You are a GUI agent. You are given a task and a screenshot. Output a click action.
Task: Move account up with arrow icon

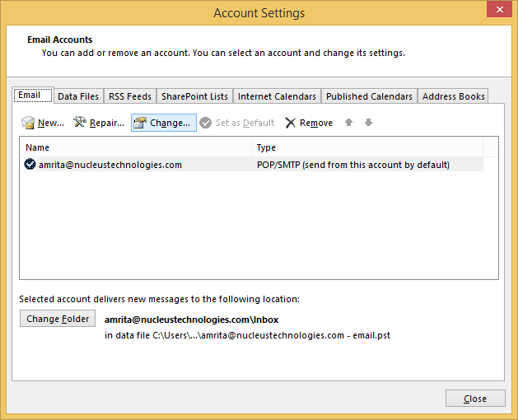point(348,123)
